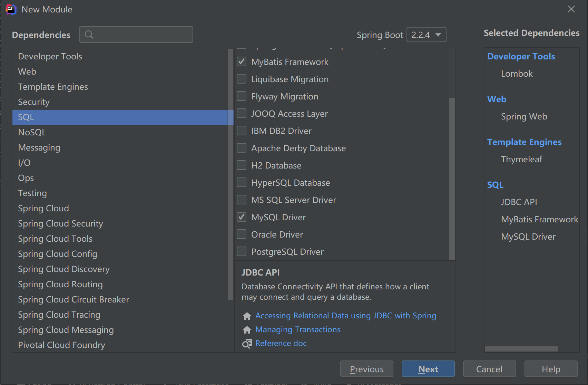Click the category list vertical scrollbar
This screenshot has height=385, width=588.
coord(231,174)
